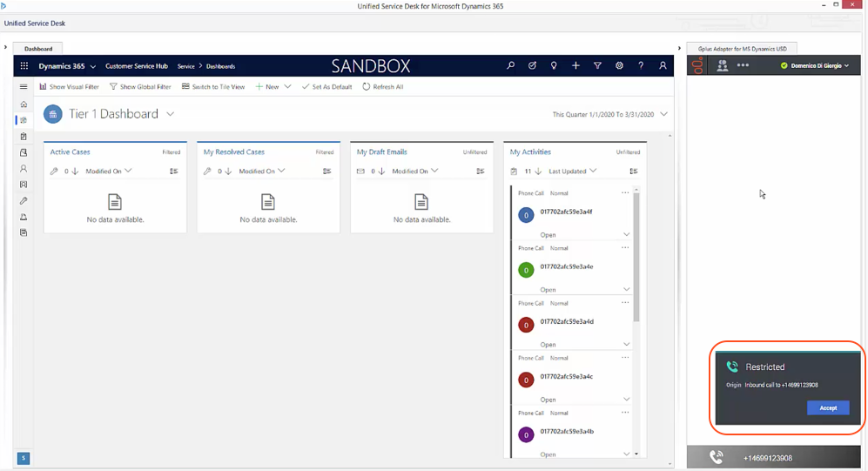The image size is (868, 471).
Task: Open view options icon in My Draft Emails
Action: (481, 171)
